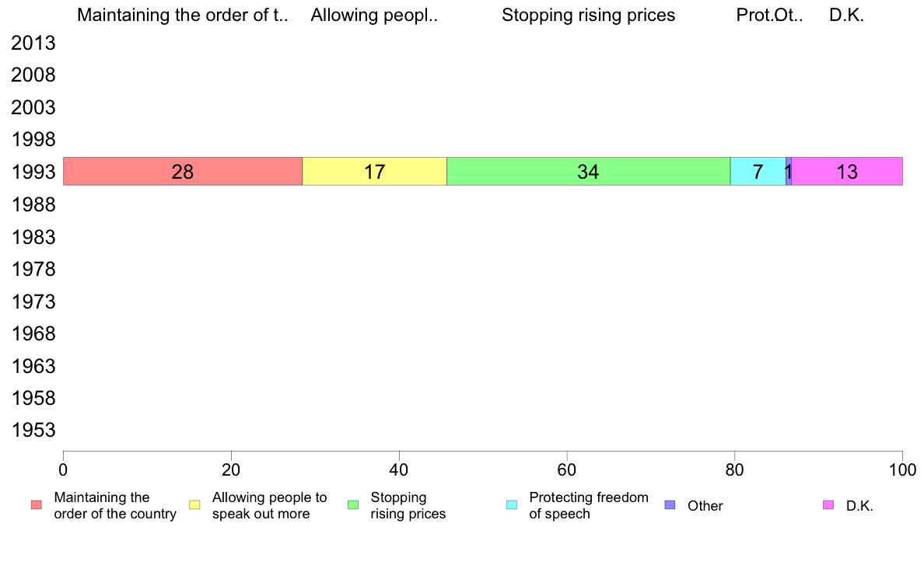The height and width of the screenshot is (572, 924).
Task: Click the Stopping rising prices column header
Action: tap(588, 16)
